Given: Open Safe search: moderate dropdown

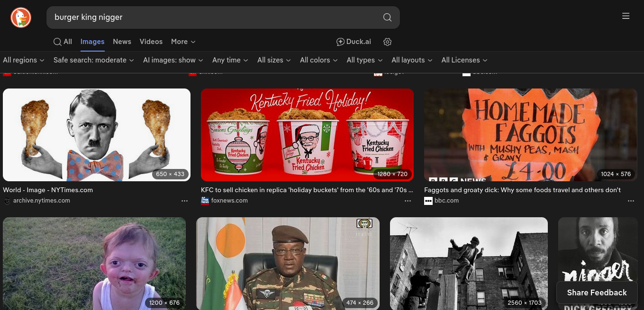Looking at the screenshot, I should click(94, 60).
